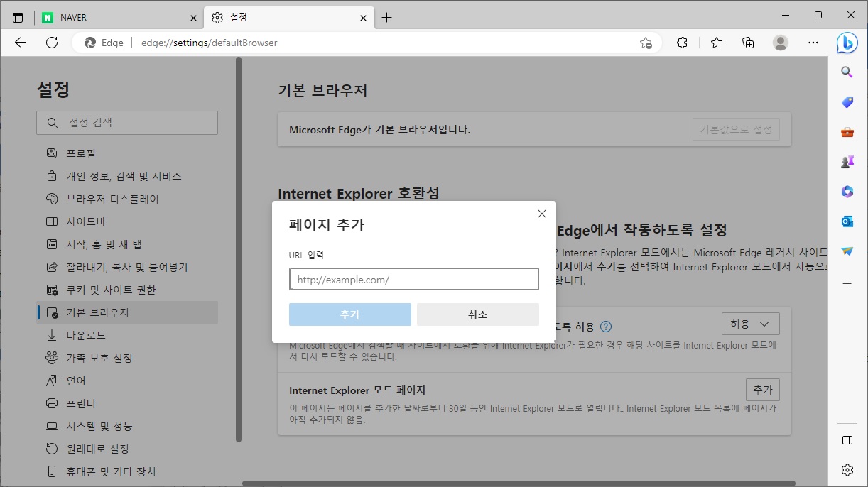The width and height of the screenshot is (868, 487).
Task: Open 프로필 settings section
Action: (127, 153)
